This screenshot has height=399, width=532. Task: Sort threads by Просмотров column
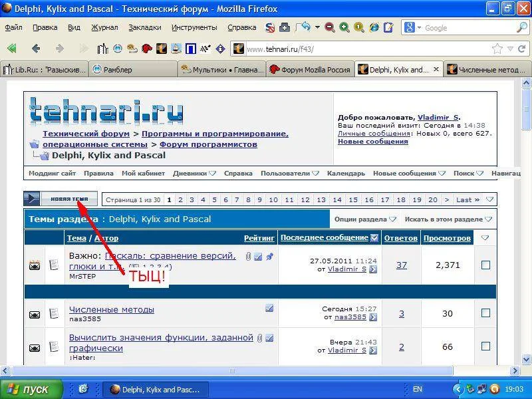pos(447,238)
